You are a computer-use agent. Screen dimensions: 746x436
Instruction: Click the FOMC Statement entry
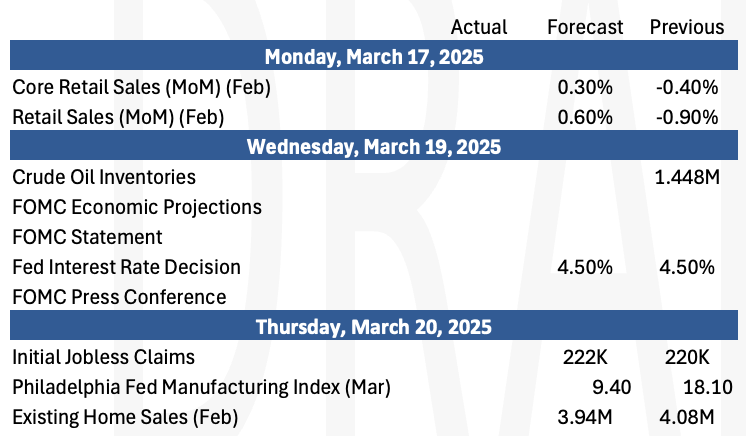[87, 237]
